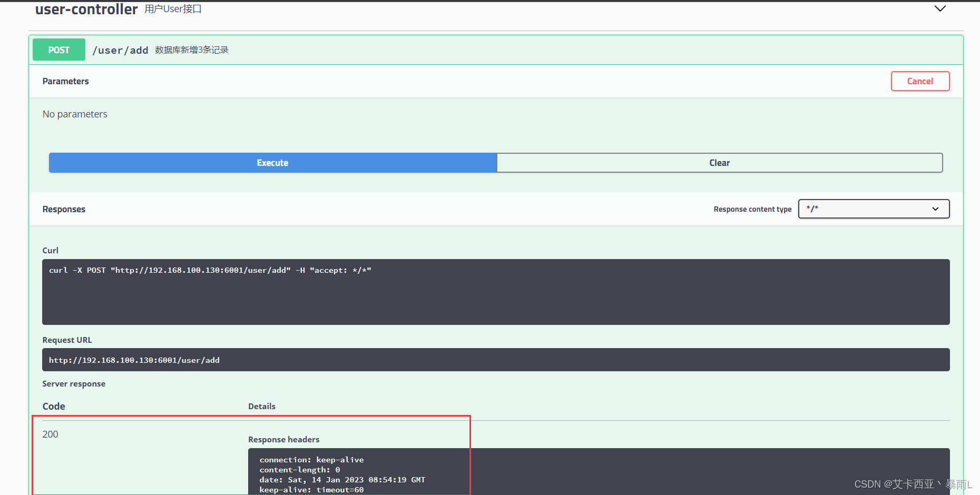Click the user-controller heading
The height and width of the screenshot is (495, 980).
point(86,9)
